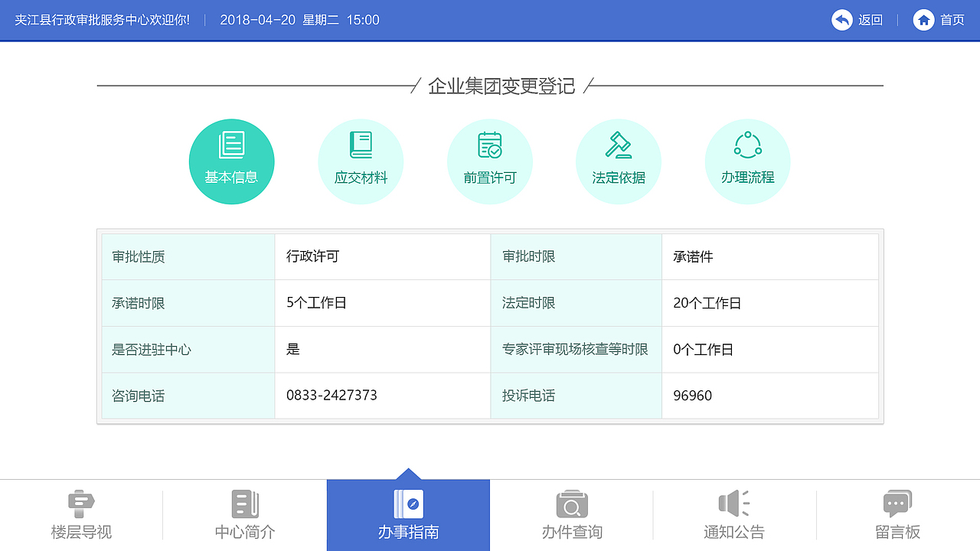The height and width of the screenshot is (551, 980).
Task: Click the 审批时限 header cell
Action: click(577, 257)
